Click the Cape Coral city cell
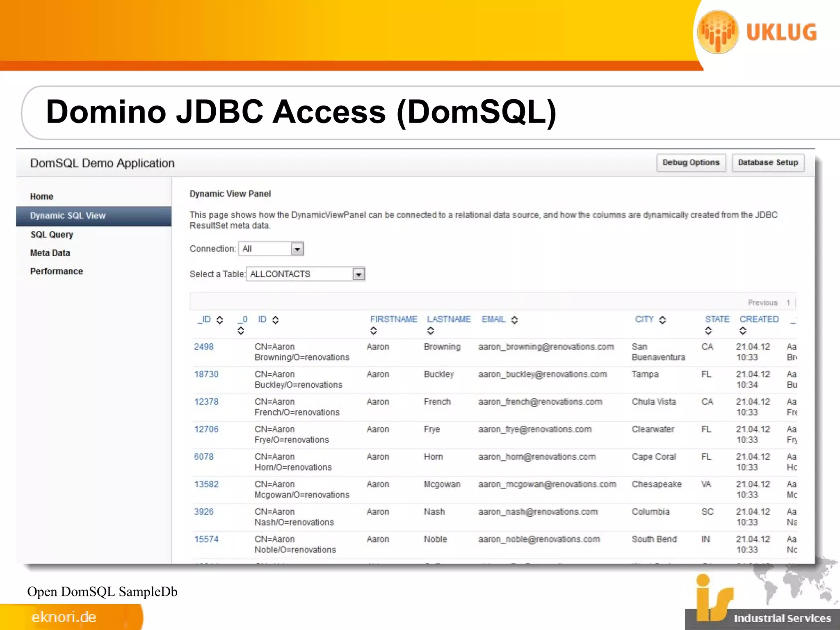Image resolution: width=840 pixels, height=630 pixels. (x=654, y=457)
